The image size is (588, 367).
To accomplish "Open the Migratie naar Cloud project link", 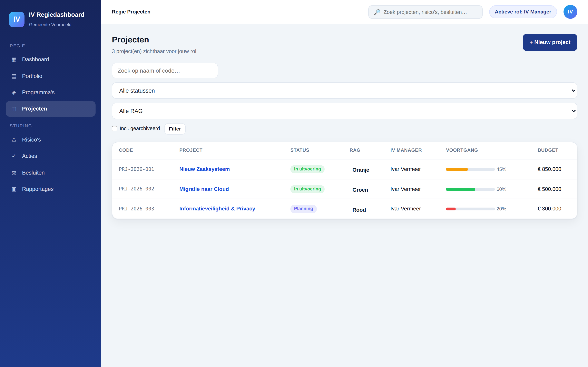I will coord(204,189).
